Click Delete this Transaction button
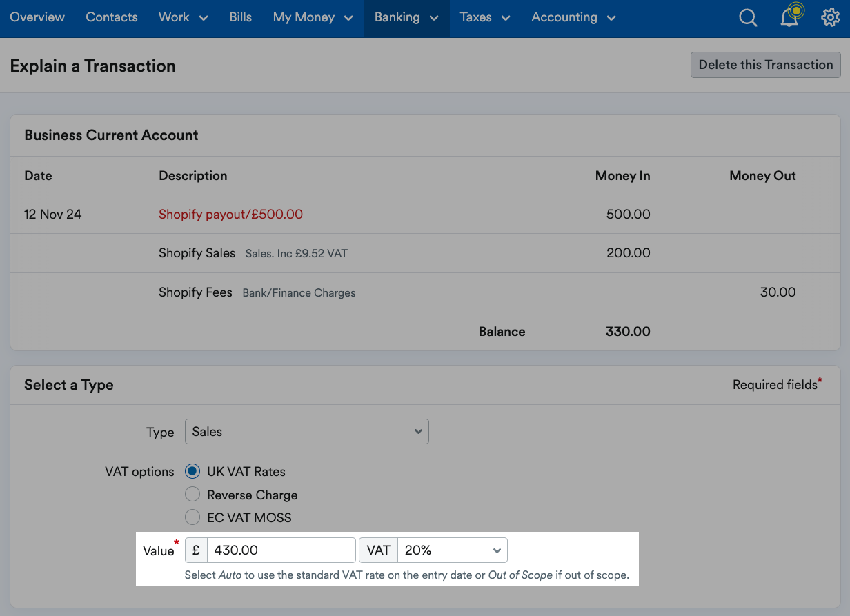This screenshot has height=616, width=850. pos(766,65)
